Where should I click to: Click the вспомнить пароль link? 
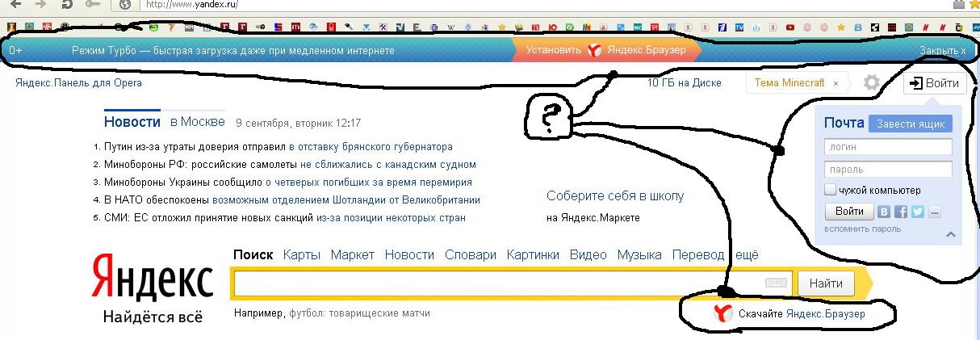coord(862,229)
